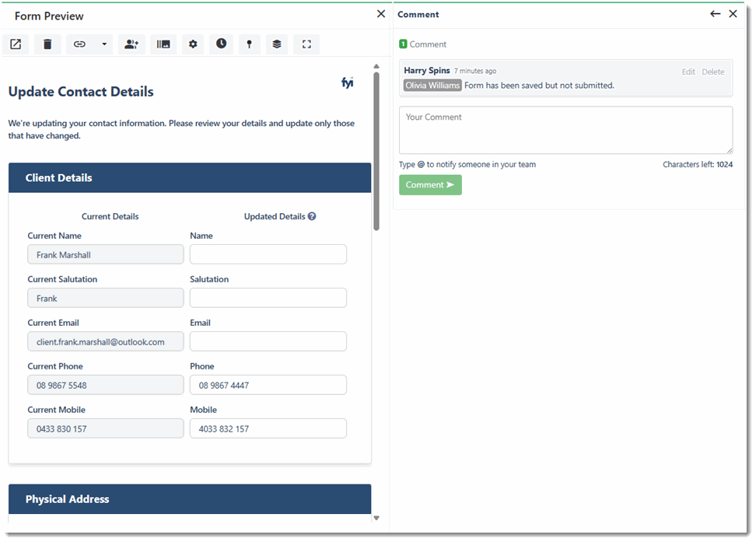Viewport: 756px width, 542px height.
Task: Click the Form Preview title text
Action: [x=49, y=16]
